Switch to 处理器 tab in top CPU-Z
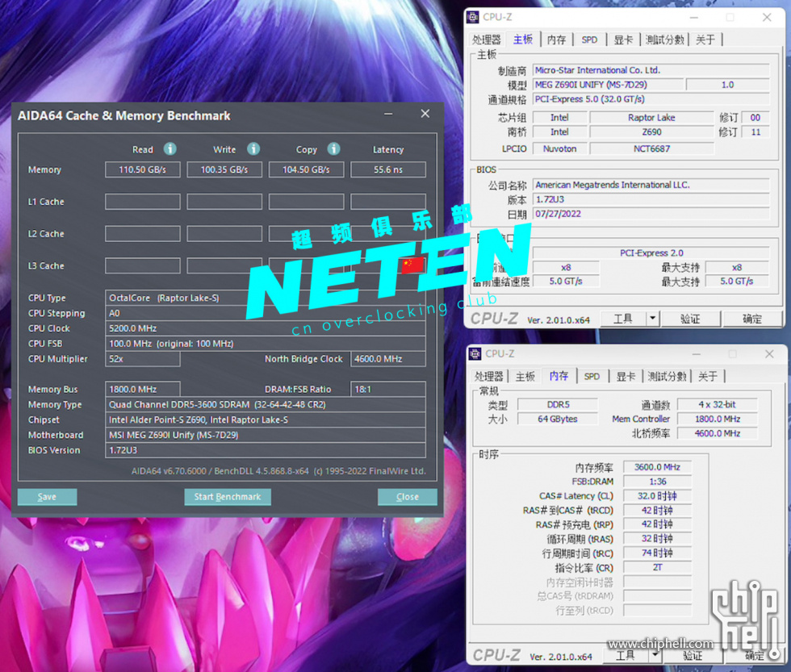This screenshot has height=672, width=791. [486, 40]
